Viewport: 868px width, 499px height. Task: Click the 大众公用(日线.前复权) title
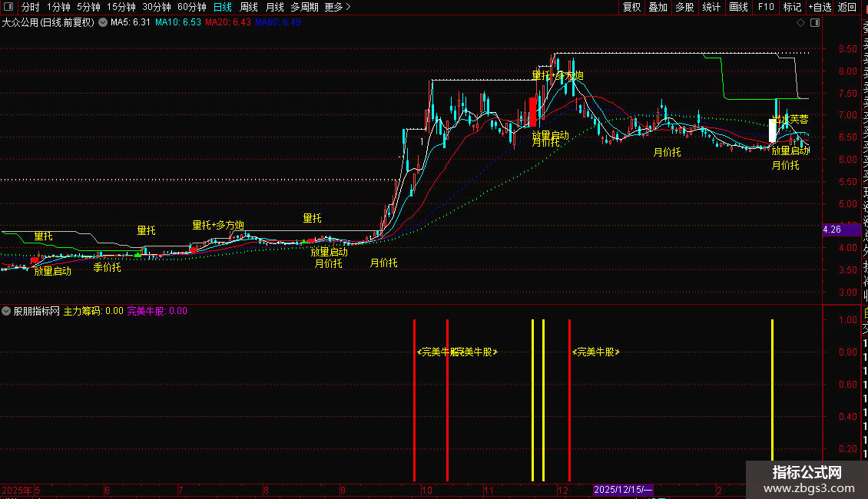pyautogui.click(x=48, y=23)
